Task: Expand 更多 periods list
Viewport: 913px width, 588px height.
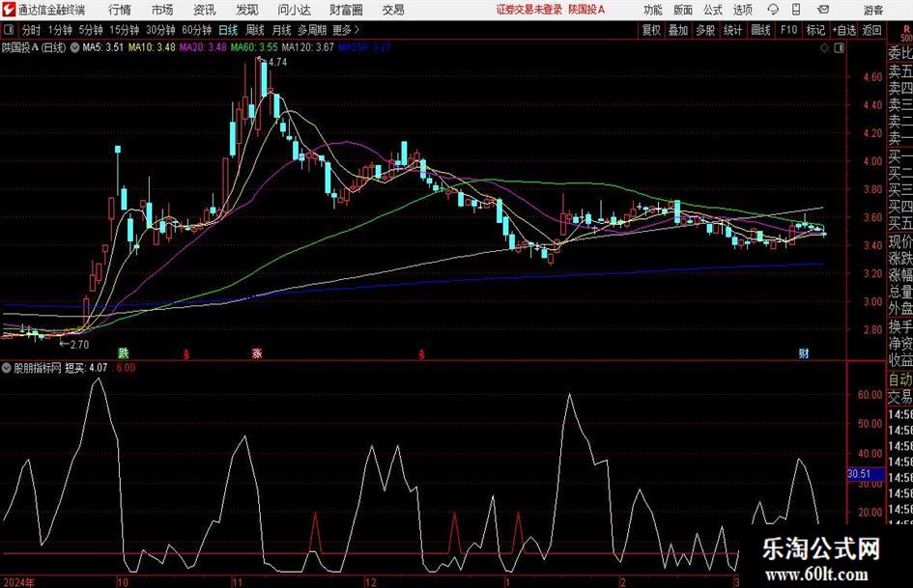Action: point(347,30)
